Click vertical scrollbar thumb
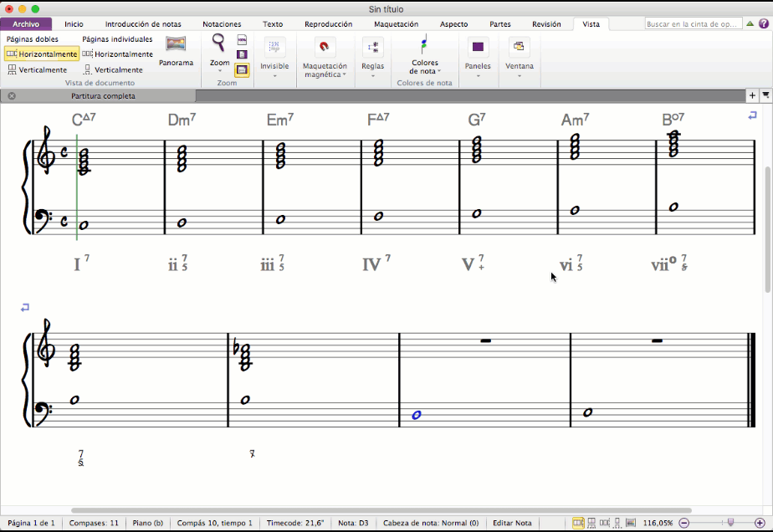 [x=768, y=230]
